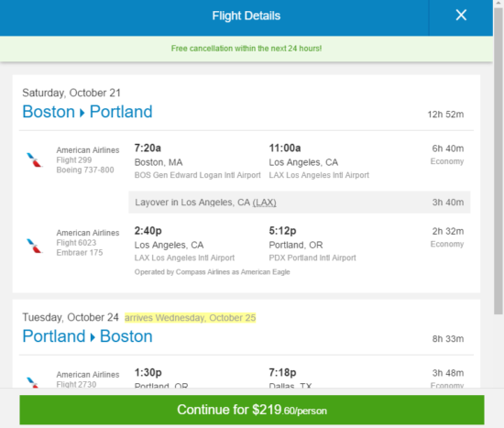The height and width of the screenshot is (428, 504).
Task: Click the LAX abbreviation in layover row
Action: pyautogui.click(x=264, y=203)
